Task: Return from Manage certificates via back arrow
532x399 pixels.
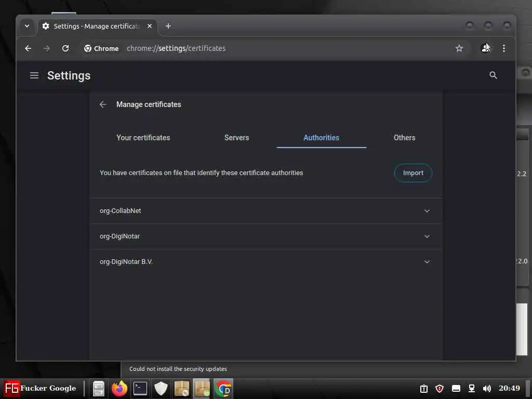Action: pos(103,104)
